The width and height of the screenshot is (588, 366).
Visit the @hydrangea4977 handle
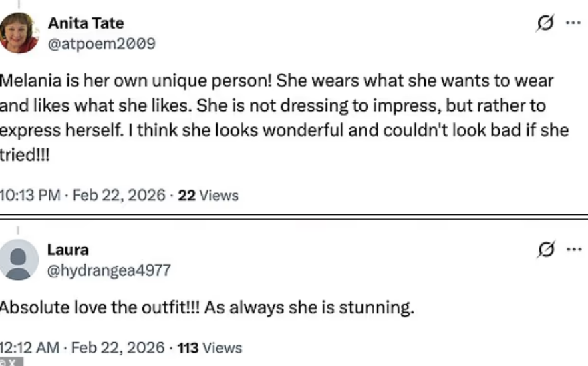[x=109, y=270]
